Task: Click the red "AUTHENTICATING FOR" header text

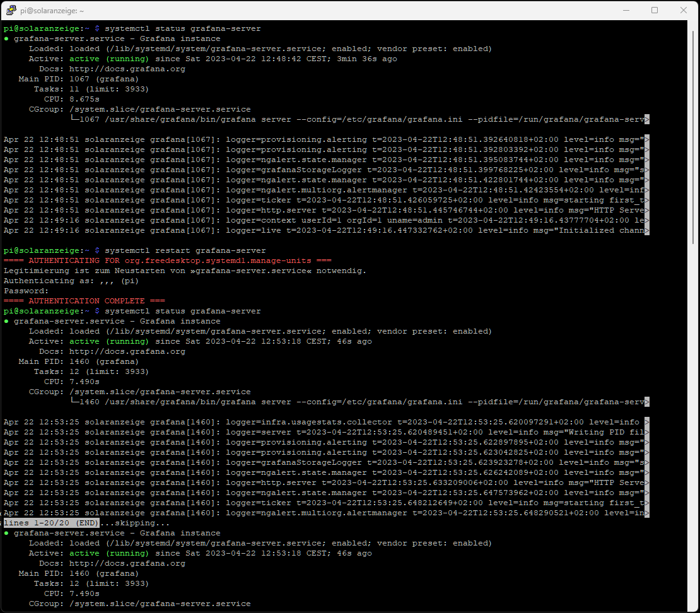Action: pyautogui.click(x=64, y=260)
